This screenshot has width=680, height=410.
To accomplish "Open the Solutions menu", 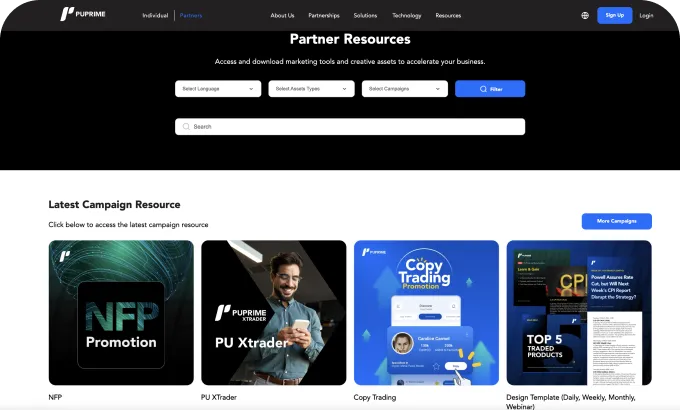I will point(365,16).
